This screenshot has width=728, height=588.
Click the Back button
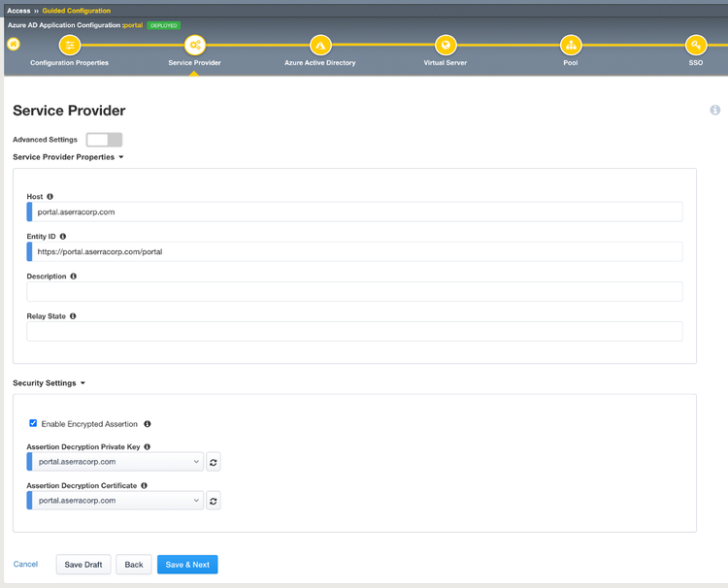pyautogui.click(x=134, y=565)
